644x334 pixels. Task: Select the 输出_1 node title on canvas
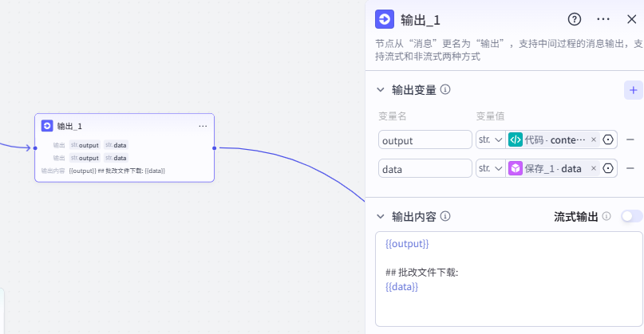(69, 127)
